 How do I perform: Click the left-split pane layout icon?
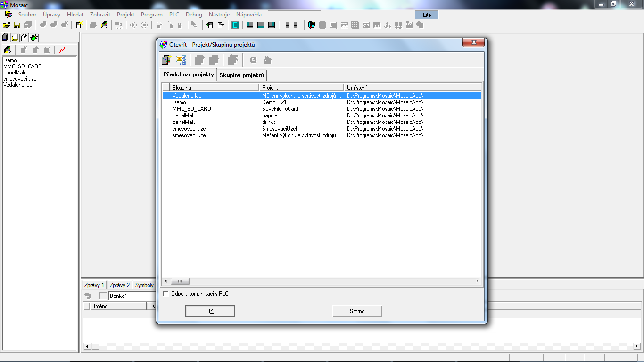tap(286, 25)
